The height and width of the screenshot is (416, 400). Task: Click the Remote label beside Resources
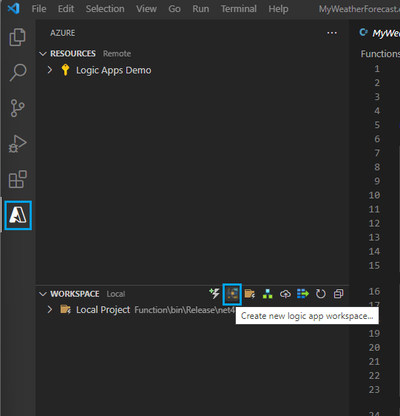(117, 54)
